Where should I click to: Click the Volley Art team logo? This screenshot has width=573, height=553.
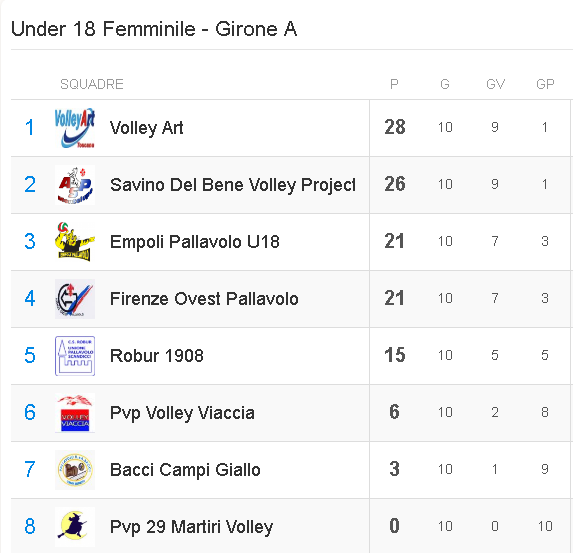click(x=75, y=128)
